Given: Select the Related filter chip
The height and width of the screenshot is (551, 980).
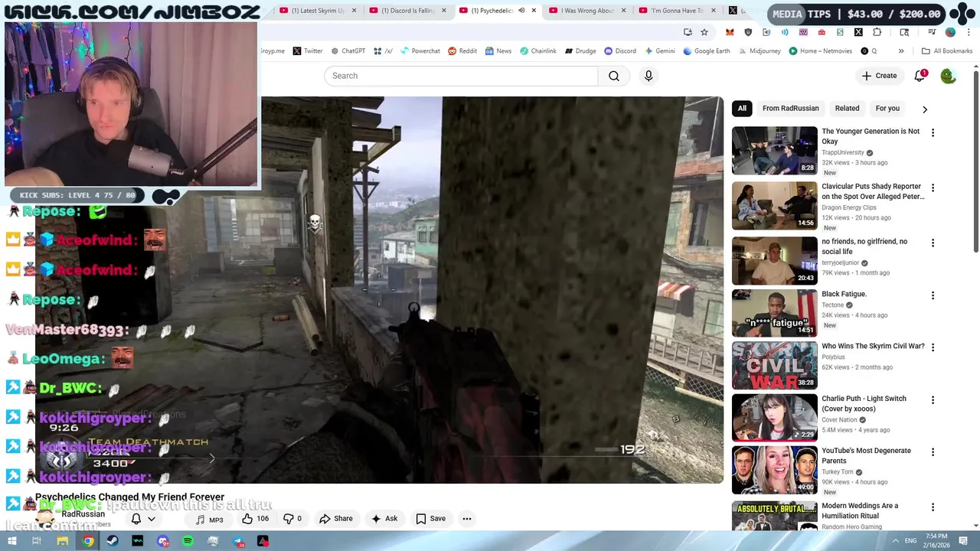Looking at the screenshot, I should click(847, 109).
